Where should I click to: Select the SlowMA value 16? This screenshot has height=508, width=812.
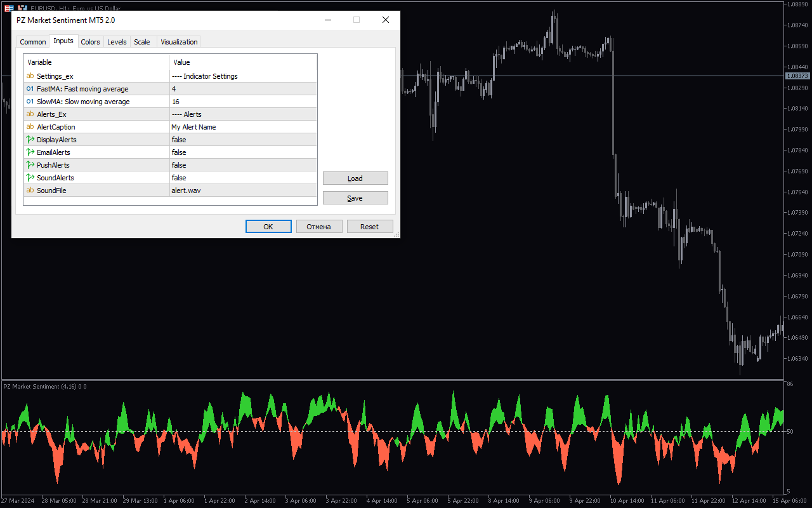click(243, 102)
